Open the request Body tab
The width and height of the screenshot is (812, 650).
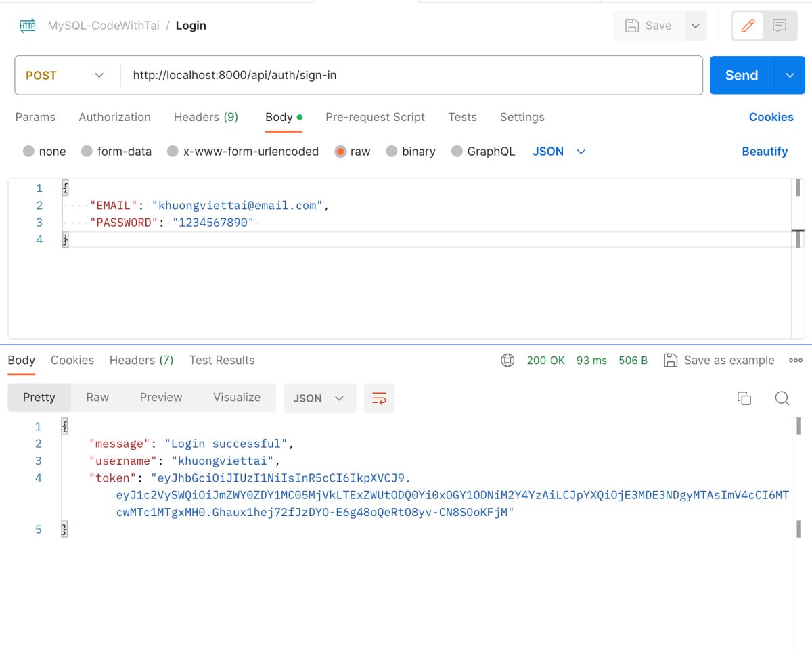[284, 117]
